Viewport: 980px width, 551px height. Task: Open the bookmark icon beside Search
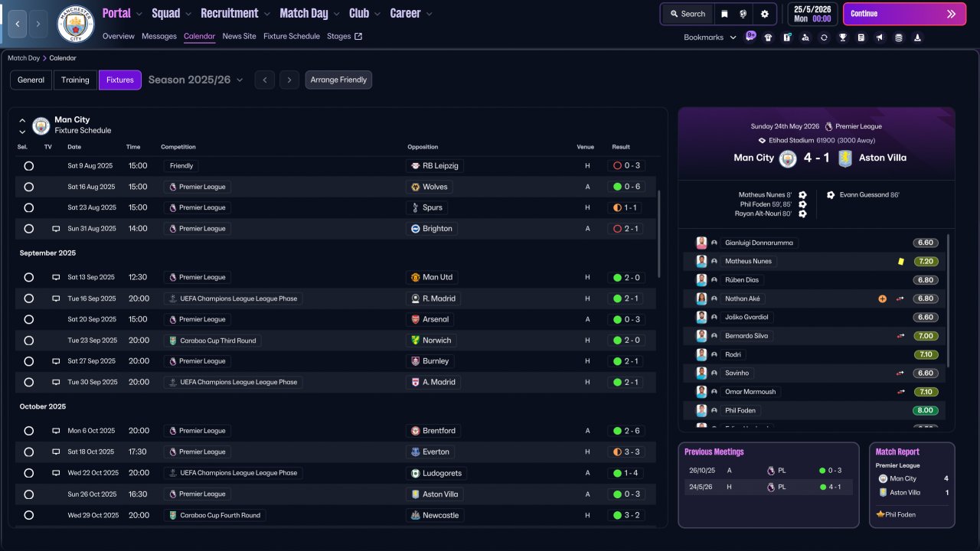click(x=725, y=14)
